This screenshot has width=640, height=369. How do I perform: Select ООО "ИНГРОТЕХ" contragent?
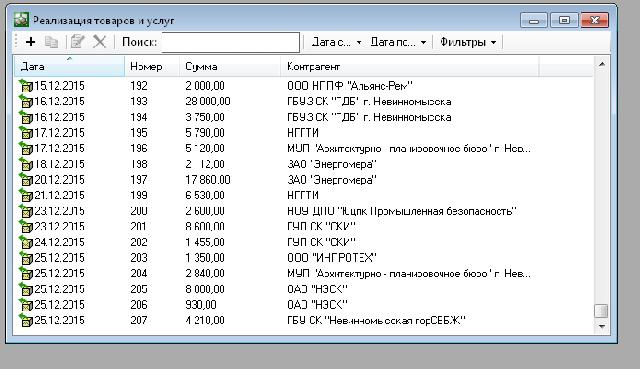331,258
